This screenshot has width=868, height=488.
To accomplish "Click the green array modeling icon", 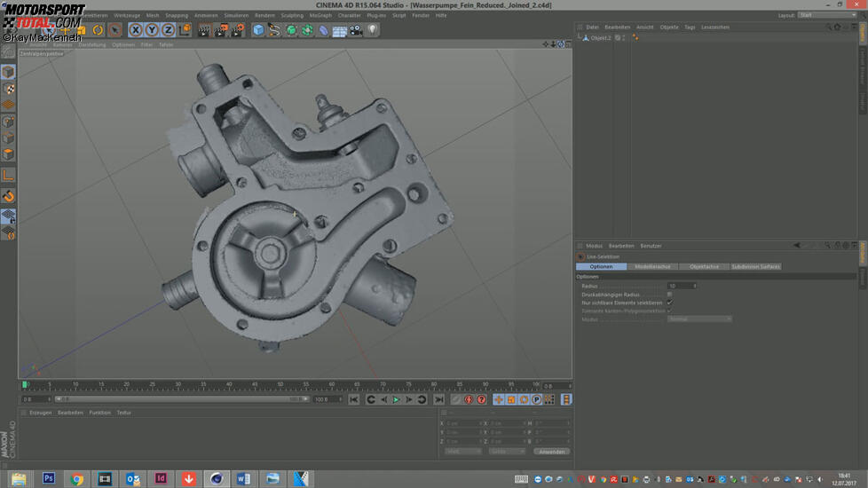I will [x=307, y=30].
